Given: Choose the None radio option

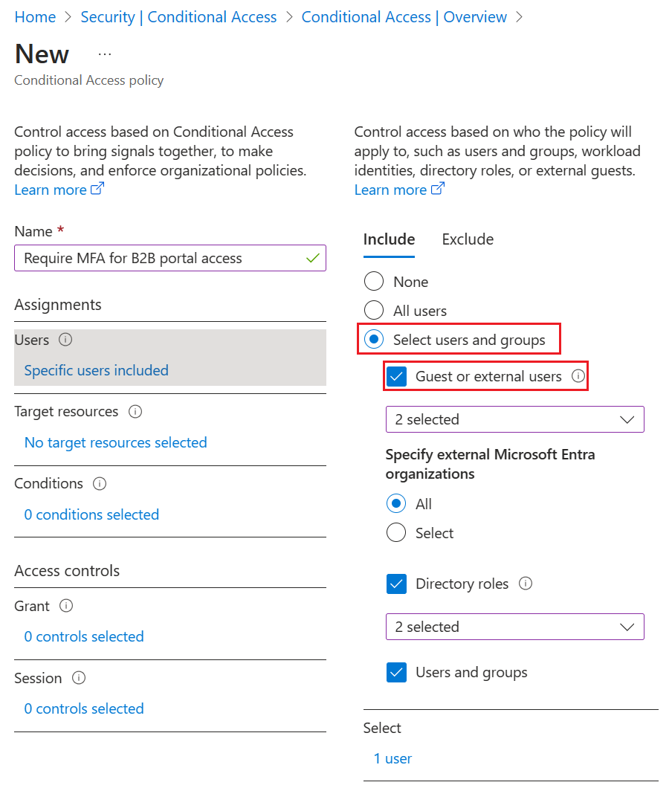Looking at the screenshot, I should click(x=374, y=282).
